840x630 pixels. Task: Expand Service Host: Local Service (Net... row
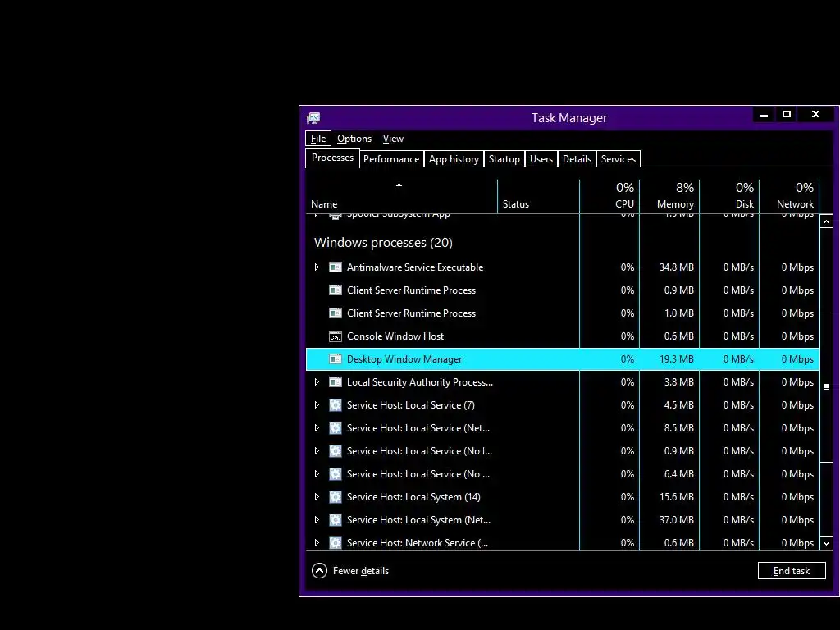coord(317,428)
